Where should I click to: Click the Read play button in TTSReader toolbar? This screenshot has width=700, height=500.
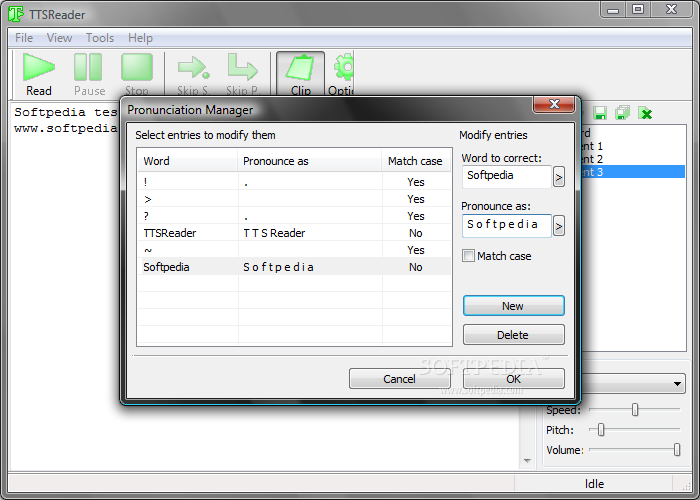(x=39, y=75)
